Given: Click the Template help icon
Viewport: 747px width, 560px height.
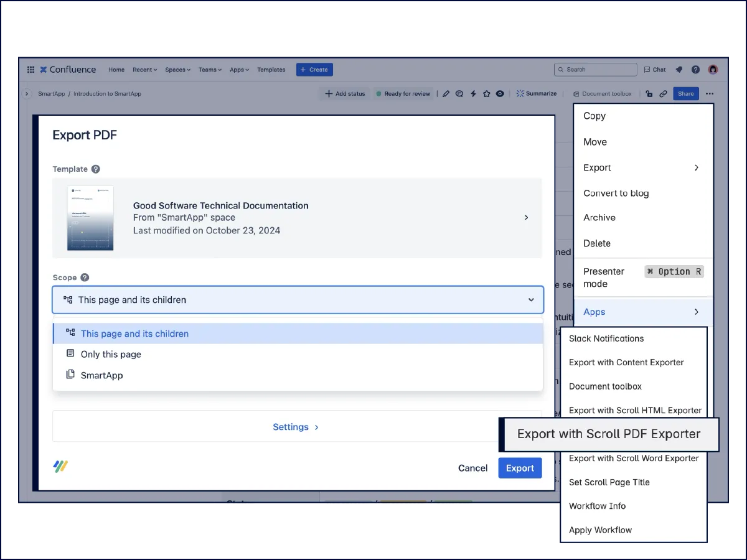Looking at the screenshot, I should coord(95,169).
